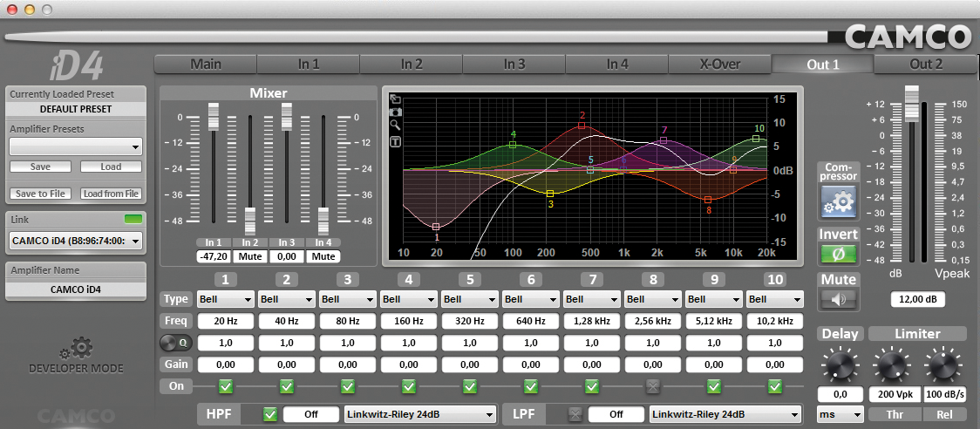Open the Compressor settings gear icon
The width and height of the screenshot is (980, 429).
pos(839,201)
